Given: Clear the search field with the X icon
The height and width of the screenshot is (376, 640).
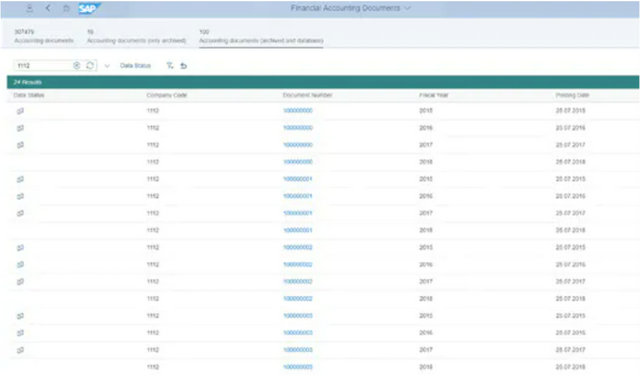Looking at the screenshot, I should pos(76,65).
